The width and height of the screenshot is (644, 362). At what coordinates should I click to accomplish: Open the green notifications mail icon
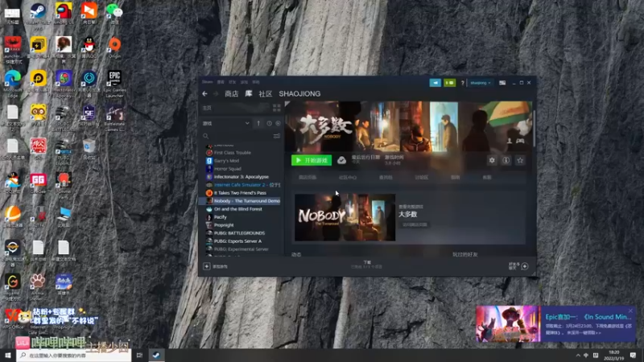[x=449, y=83]
